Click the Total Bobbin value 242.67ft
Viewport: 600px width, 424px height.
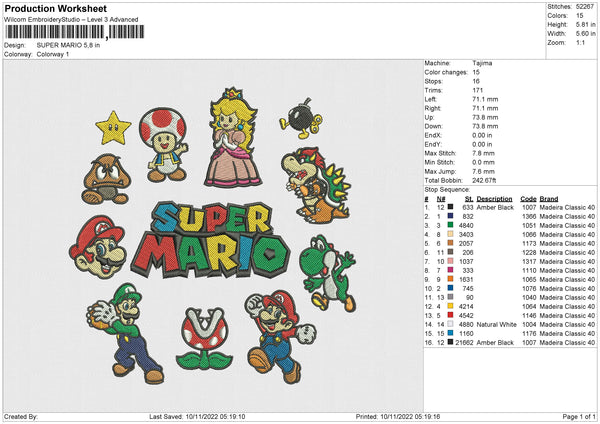(484, 180)
